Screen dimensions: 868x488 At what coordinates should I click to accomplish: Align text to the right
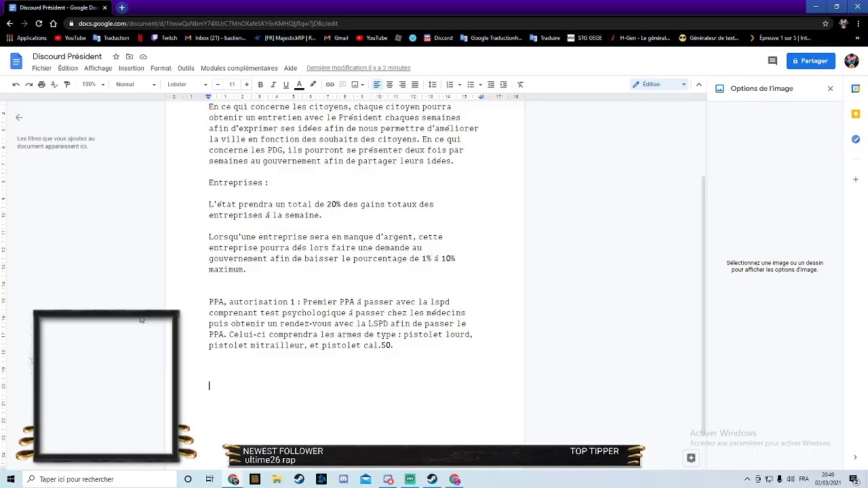coord(402,85)
